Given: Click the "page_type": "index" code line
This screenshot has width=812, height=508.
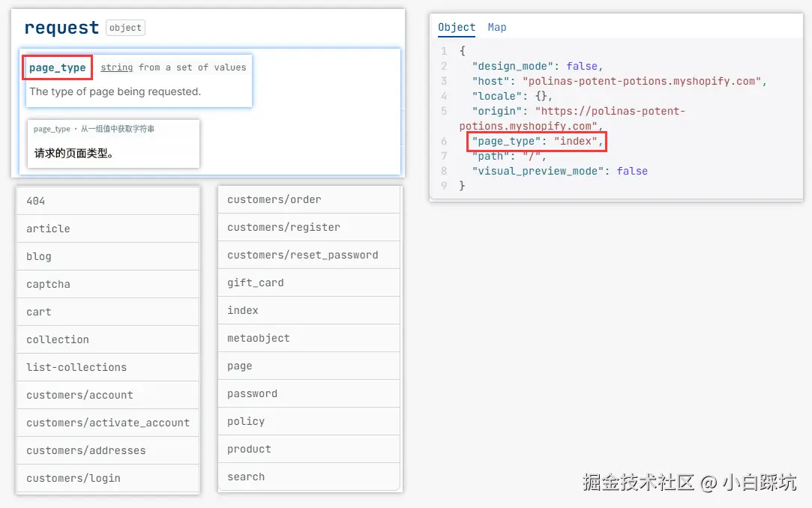Looking at the screenshot, I should pyautogui.click(x=538, y=141).
